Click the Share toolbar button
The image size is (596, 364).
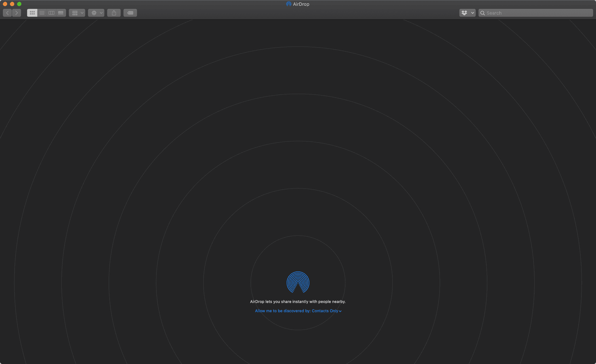(114, 13)
